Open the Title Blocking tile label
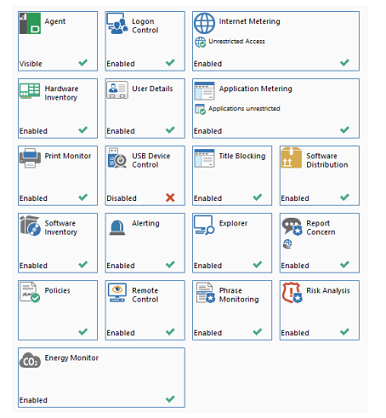 242,156
